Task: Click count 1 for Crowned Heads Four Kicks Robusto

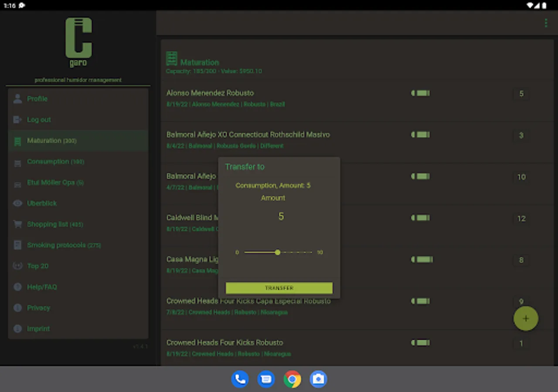Action: click(521, 343)
